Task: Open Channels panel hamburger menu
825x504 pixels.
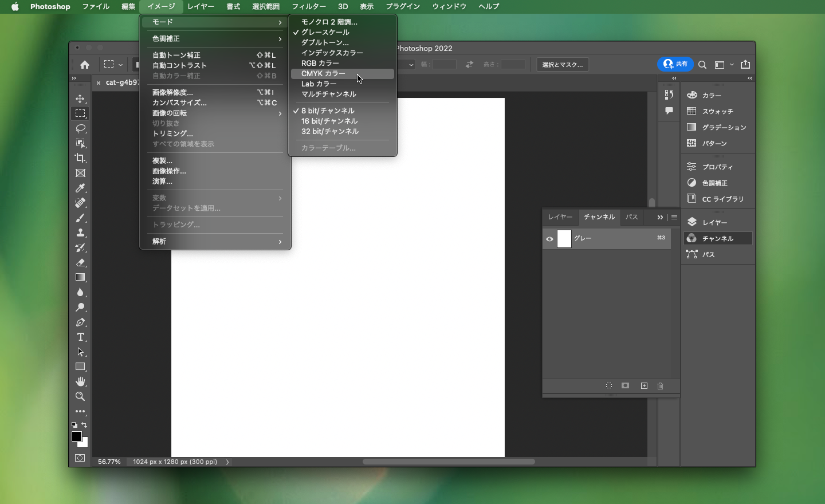Action: 675,218
